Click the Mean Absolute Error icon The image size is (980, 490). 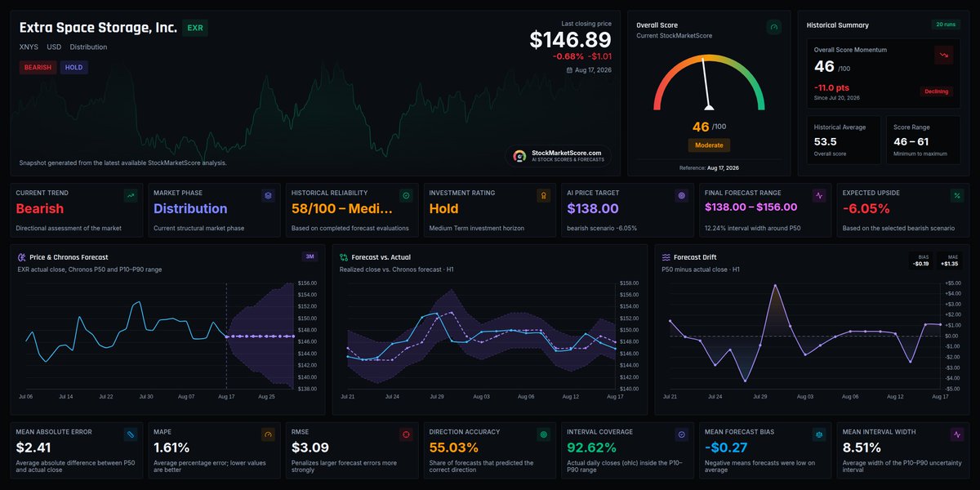pos(130,434)
